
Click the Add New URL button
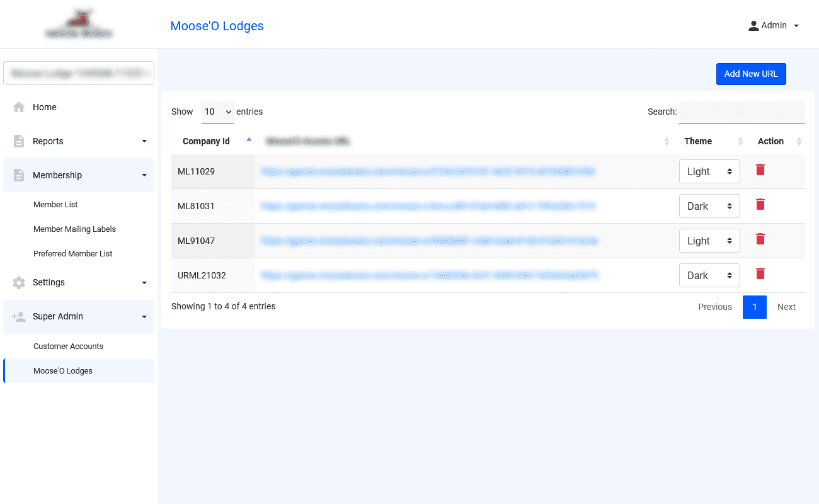pyautogui.click(x=751, y=74)
